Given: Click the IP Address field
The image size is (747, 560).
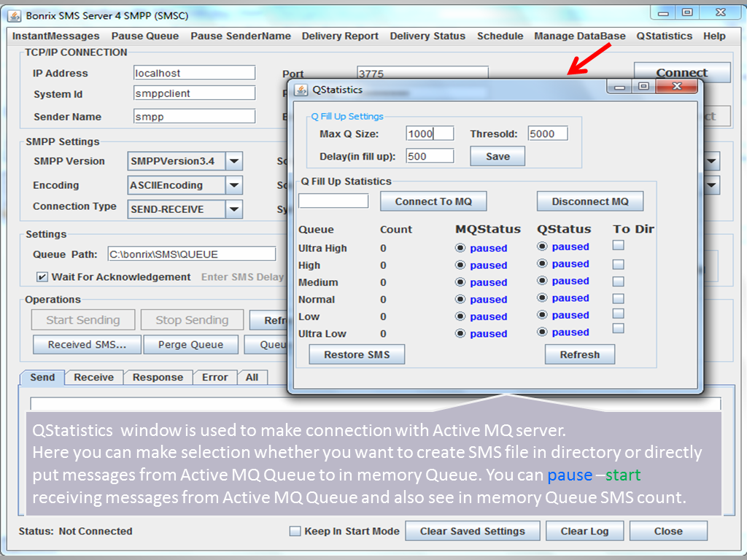Looking at the screenshot, I should (x=194, y=73).
